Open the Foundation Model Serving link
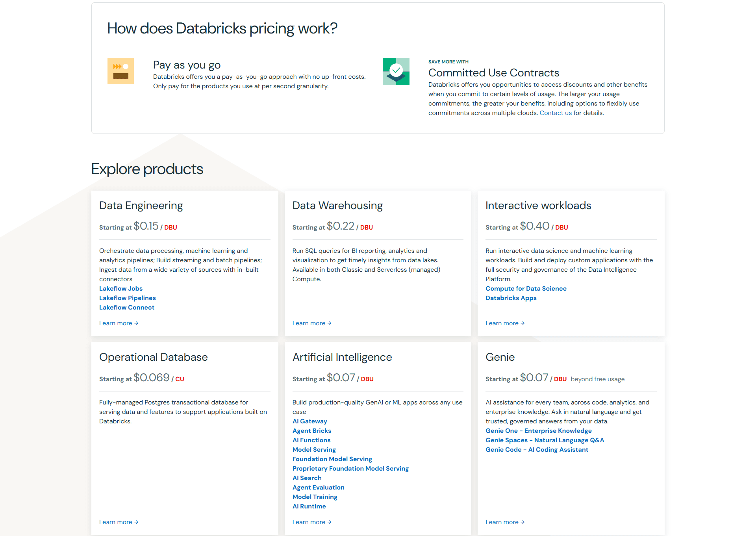 332,459
